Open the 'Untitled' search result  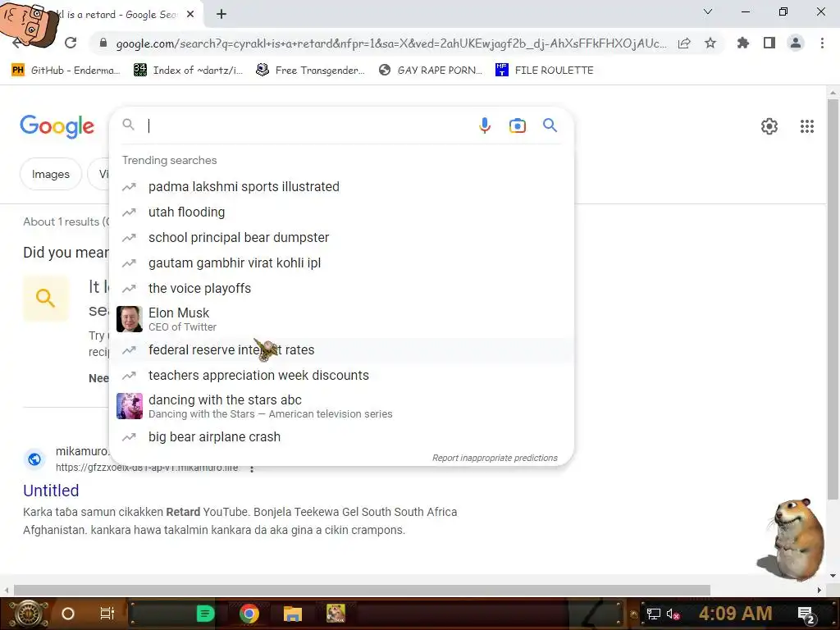coord(51,491)
